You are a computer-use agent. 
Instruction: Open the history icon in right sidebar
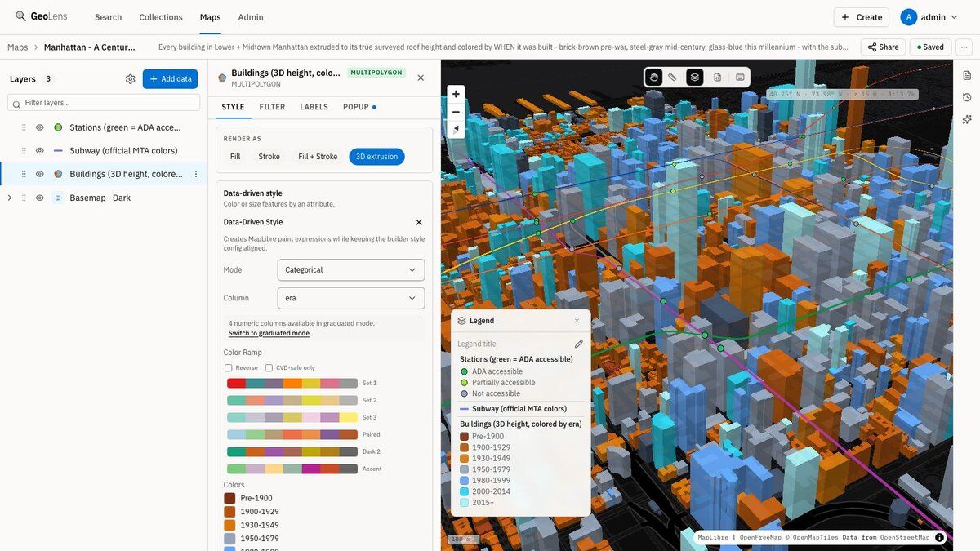click(x=967, y=97)
